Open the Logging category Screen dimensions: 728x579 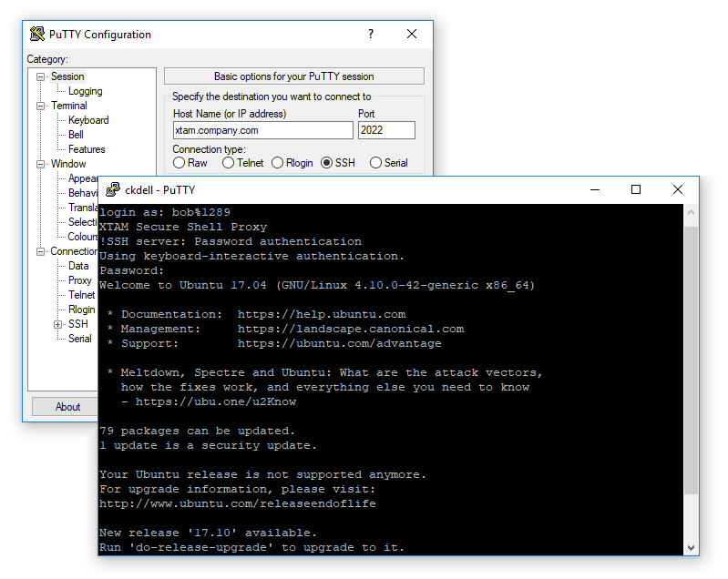[85, 91]
